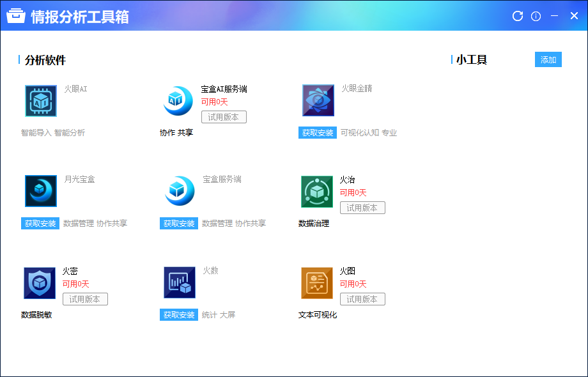Screen dimensions: 588x377
Task: Click 获取安装 for 宝盒服务端
Action: (x=179, y=224)
